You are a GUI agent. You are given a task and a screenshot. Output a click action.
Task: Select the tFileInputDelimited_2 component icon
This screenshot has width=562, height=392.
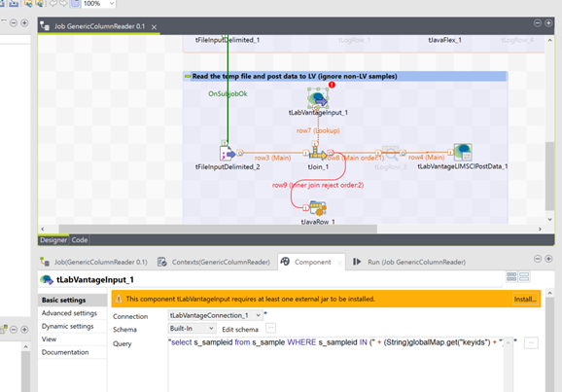coord(228,154)
